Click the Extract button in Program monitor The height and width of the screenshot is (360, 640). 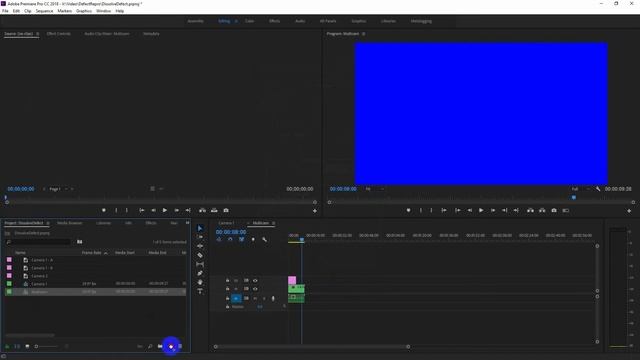(542, 211)
